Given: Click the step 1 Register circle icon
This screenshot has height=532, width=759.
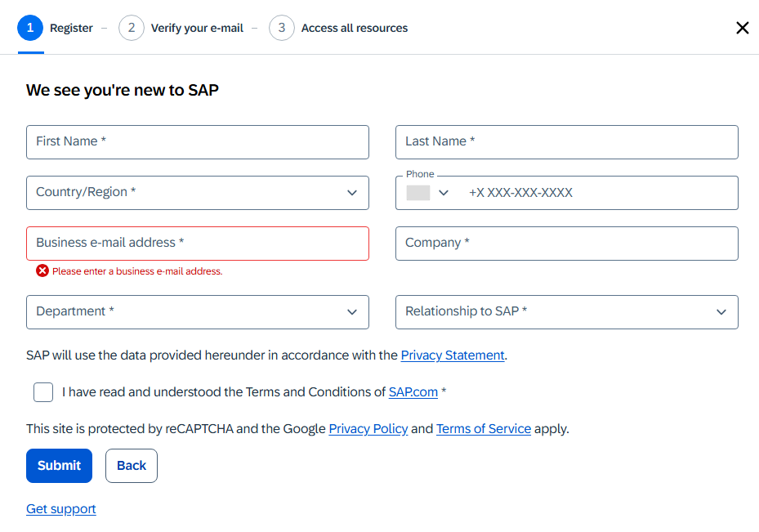Looking at the screenshot, I should tap(30, 28).
